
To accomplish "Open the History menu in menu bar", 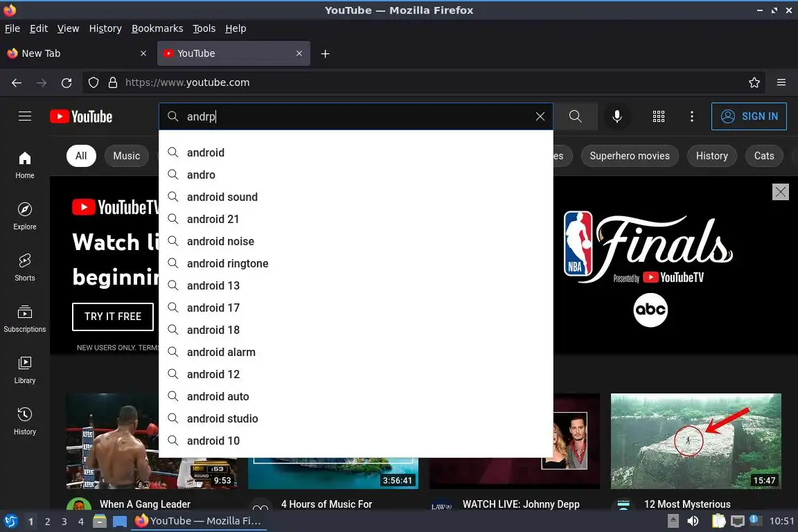I will click(x=105, y=28).
